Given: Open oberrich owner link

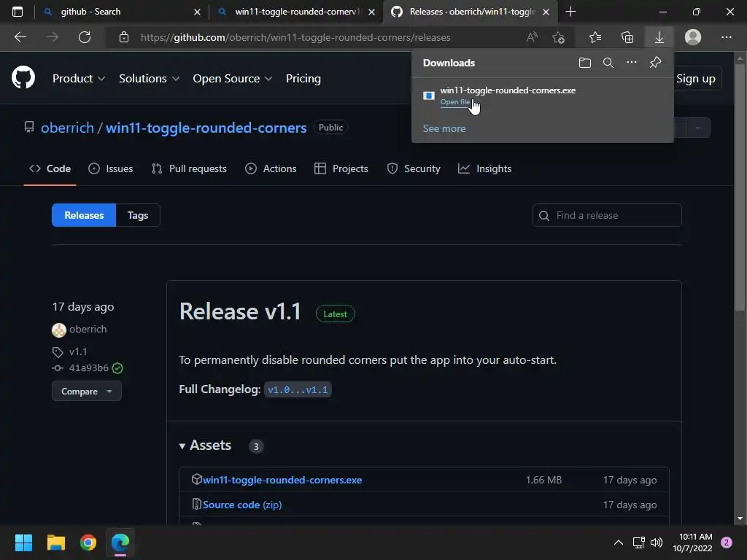Looking at the screenshot, I should point(67,128).
